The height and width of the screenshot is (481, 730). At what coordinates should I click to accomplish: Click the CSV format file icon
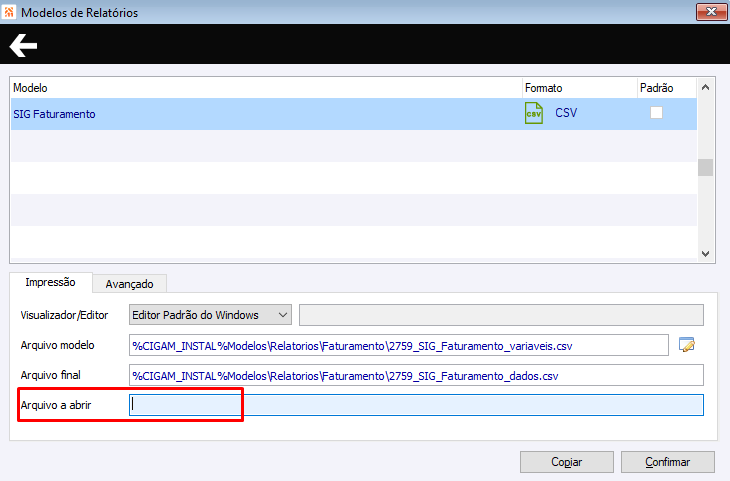pyautogui.click(x=534, y=113)
